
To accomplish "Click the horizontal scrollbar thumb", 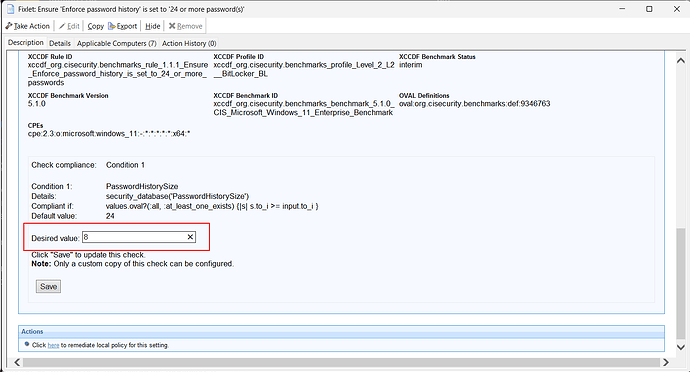I will click(x=341, y=362).
